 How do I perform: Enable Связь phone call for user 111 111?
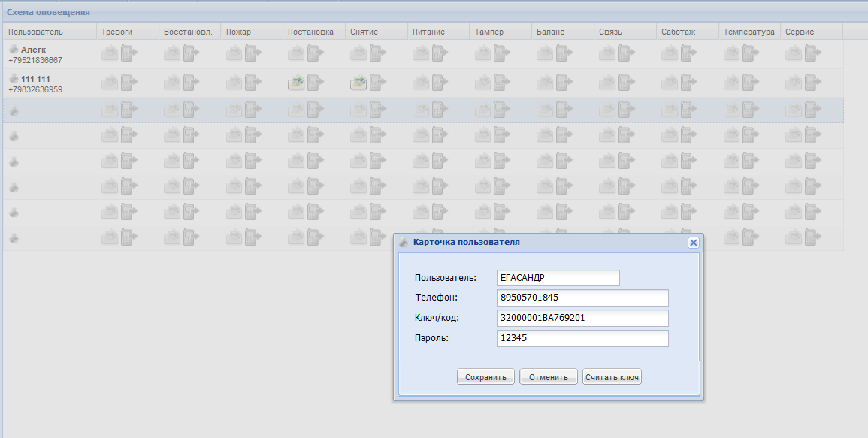click(627, 83)
